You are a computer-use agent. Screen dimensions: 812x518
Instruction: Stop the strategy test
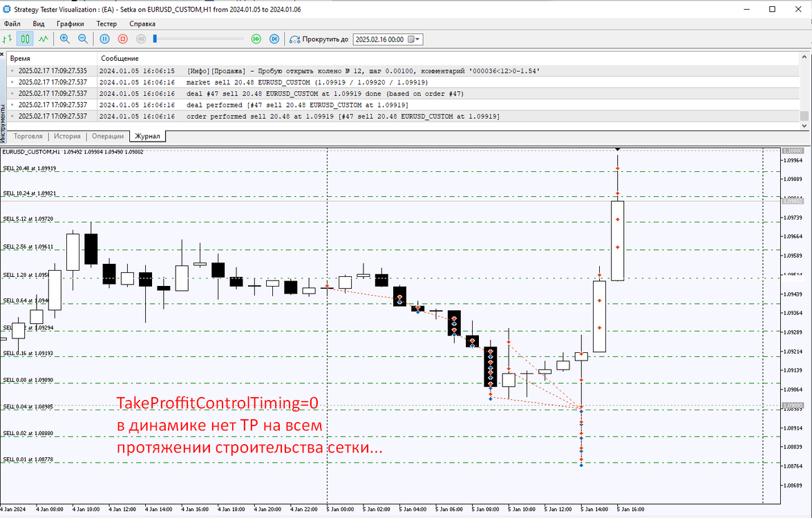pyautogui.click(x=123, y=39)
